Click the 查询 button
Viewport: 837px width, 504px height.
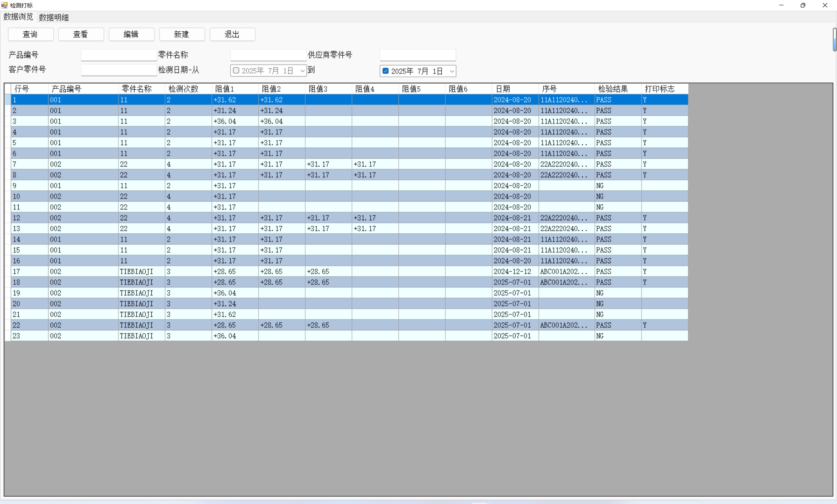point(31,34)
